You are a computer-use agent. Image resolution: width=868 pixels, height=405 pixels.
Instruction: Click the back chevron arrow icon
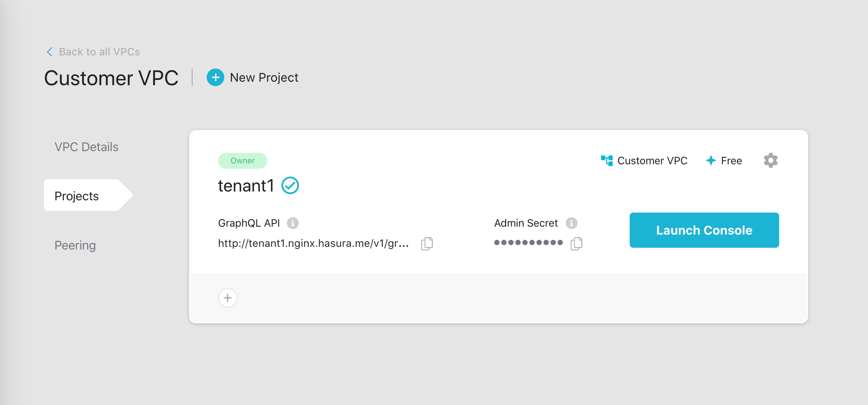click(50, 52)
